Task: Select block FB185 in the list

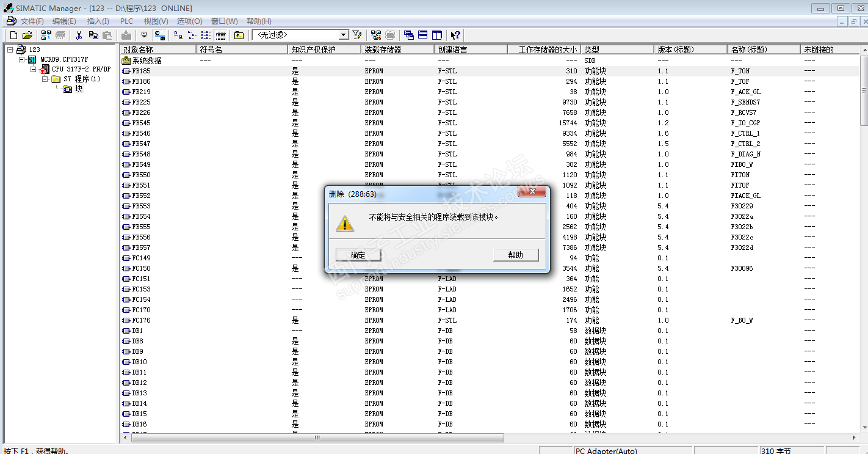Action: (x=141, y=71)
